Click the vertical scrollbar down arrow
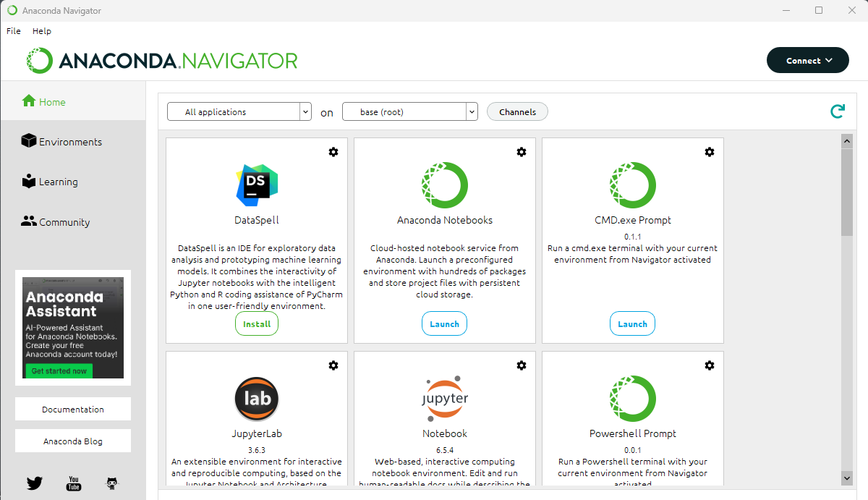 click(847, 478)
